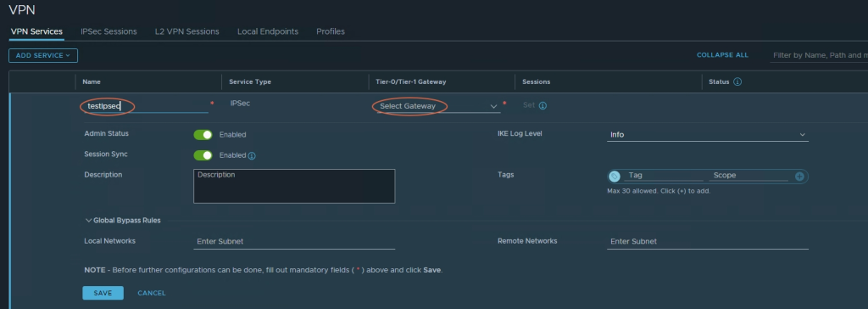
Task: Click the IPSec service type value
Action: tap(240, 104)
